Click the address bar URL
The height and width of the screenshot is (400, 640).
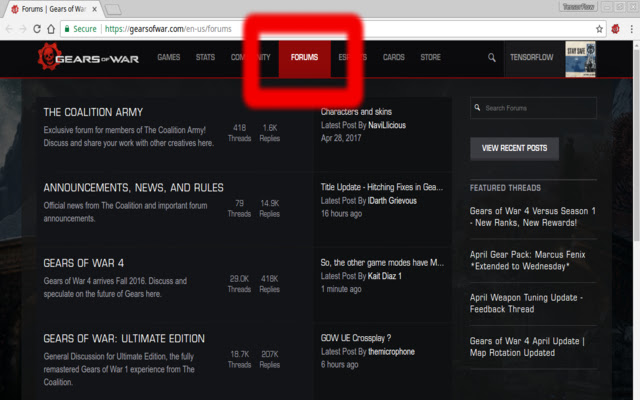pyautogui.click(x=168, y=29)
